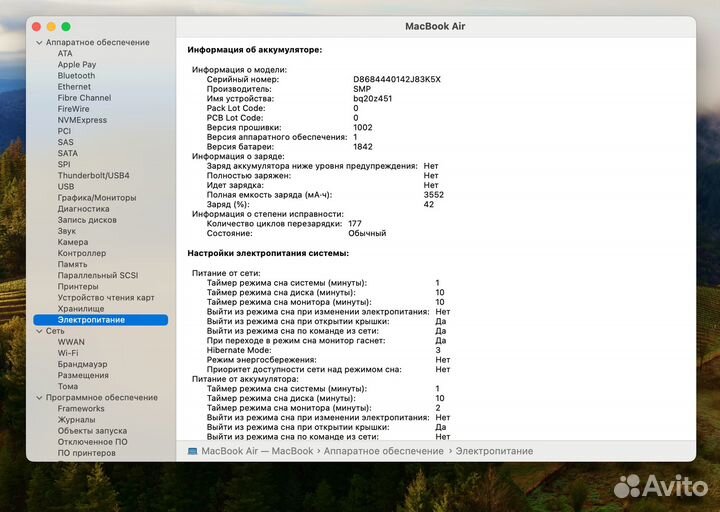720x512 pixels.
Task: Open the Thunderbolt/USB4 entry
Action: tap(93, 175)
